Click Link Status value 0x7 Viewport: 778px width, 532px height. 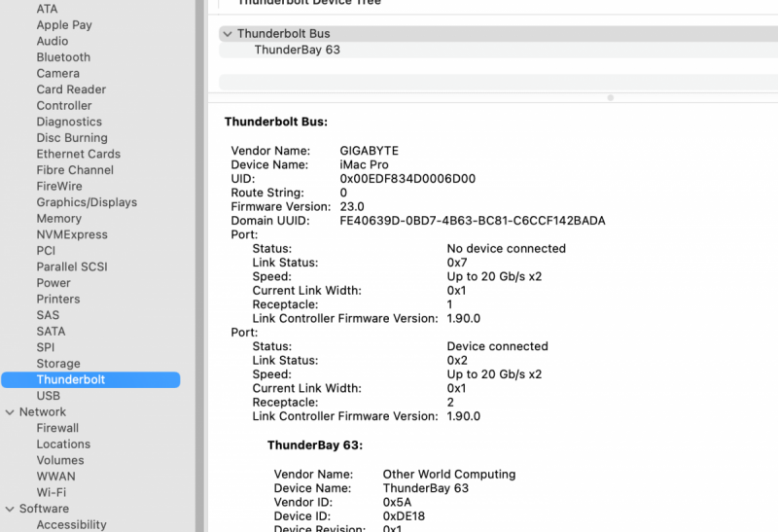pos(456,263)
